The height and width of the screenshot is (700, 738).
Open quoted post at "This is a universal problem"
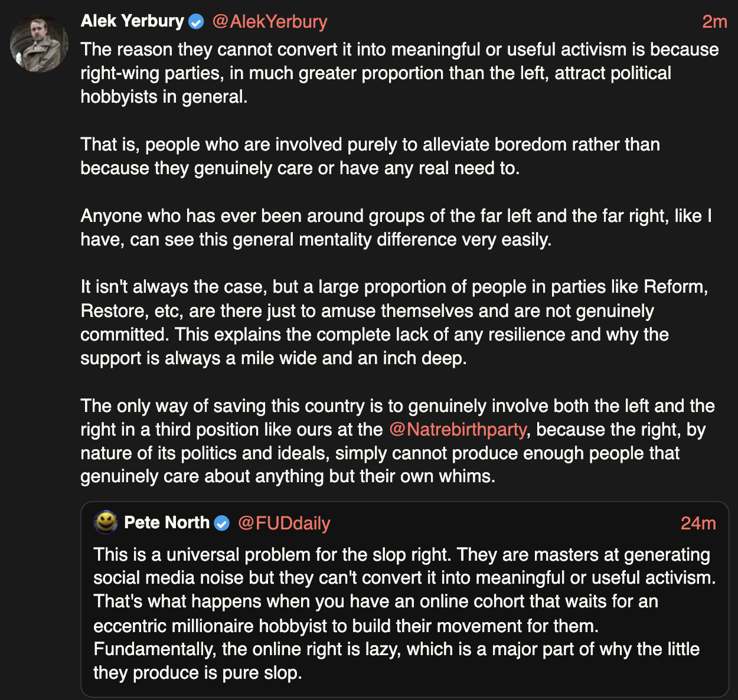pos(401,555)
